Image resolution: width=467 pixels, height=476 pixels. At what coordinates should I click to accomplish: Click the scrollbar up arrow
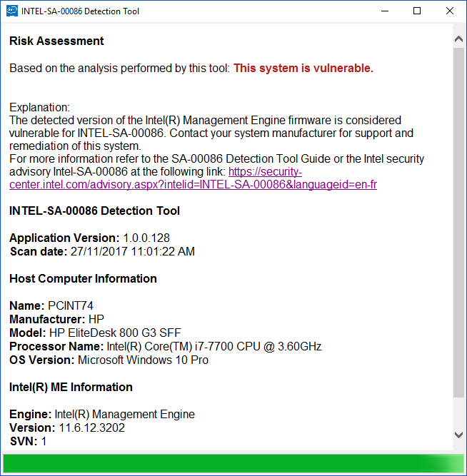click(x=459, y=39)
